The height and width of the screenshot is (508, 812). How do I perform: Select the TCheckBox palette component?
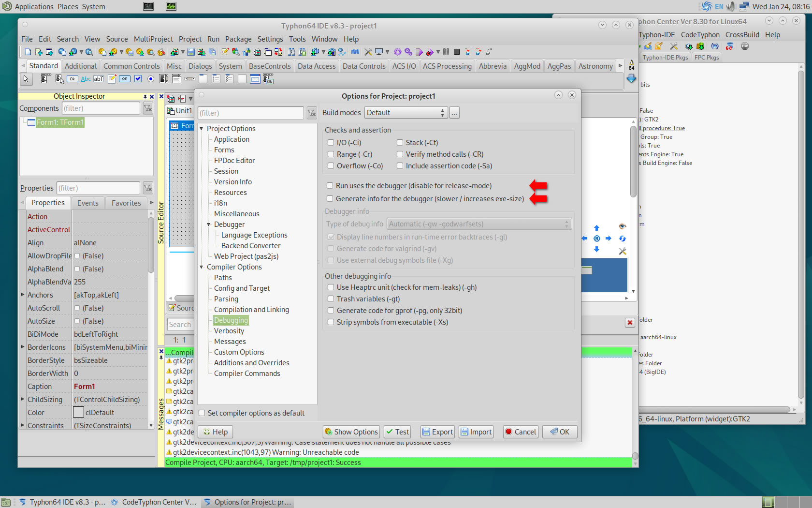pyautogui.click(x=138, y=79)
